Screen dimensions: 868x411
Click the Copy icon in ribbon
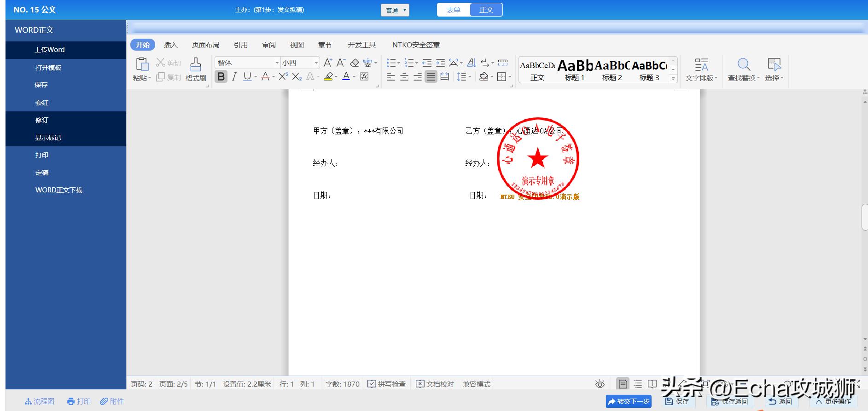160,77
